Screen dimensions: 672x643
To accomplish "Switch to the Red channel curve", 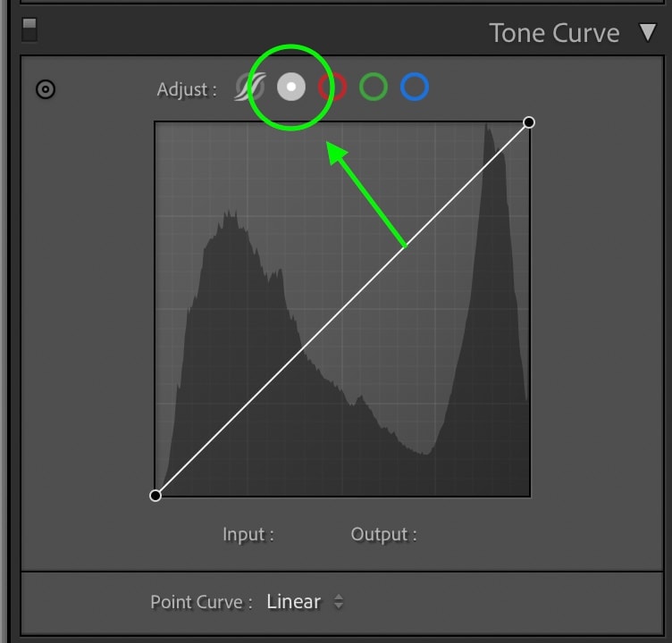I will point(332,87).
